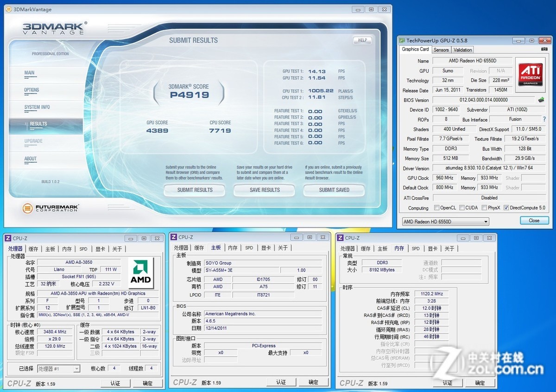
Task: Open HELP in 3DMark Vantage
Action: click(x=362, y=40)
